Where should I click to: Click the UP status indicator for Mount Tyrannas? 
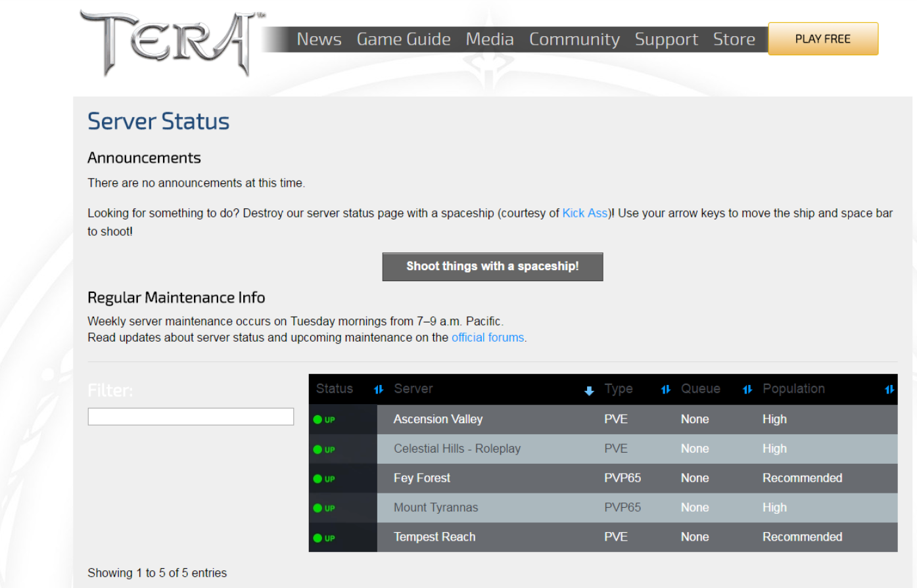click(324, 508)
